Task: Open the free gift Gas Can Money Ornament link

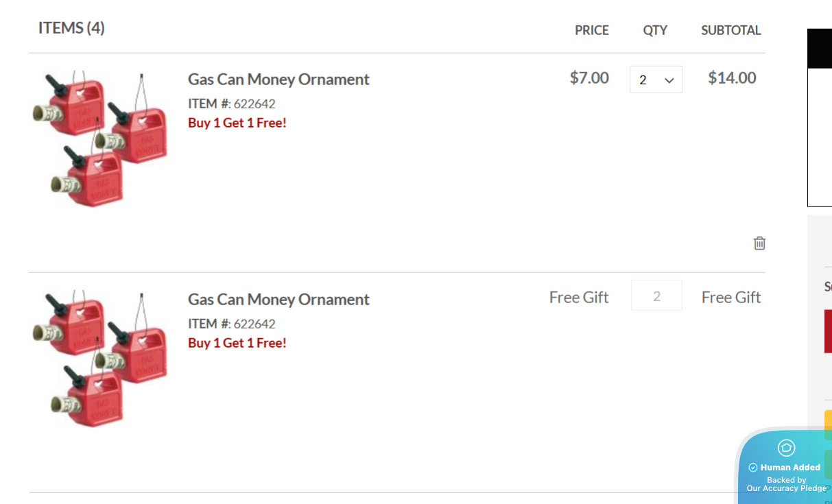Action: (x=278, y=299)
